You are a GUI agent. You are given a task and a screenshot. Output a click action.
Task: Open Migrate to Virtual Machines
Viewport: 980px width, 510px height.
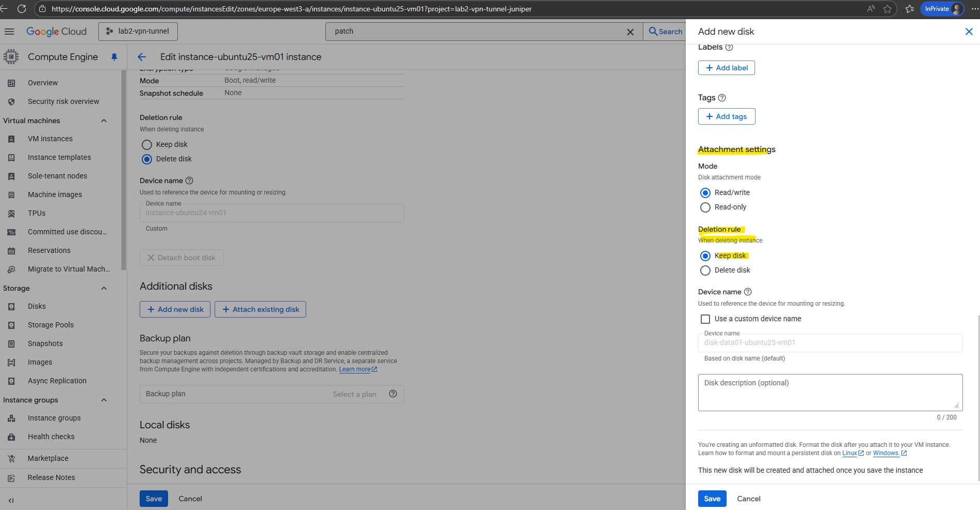69,269
